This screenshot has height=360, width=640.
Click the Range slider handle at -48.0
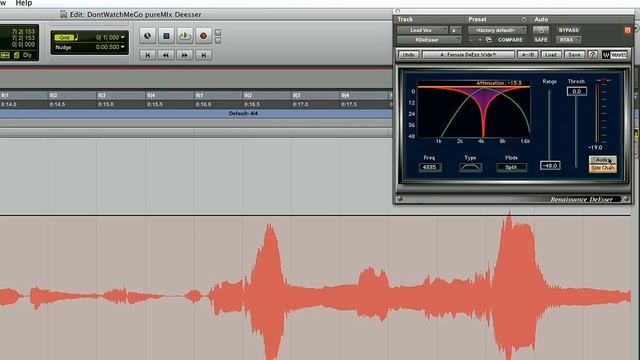(550, 165)
